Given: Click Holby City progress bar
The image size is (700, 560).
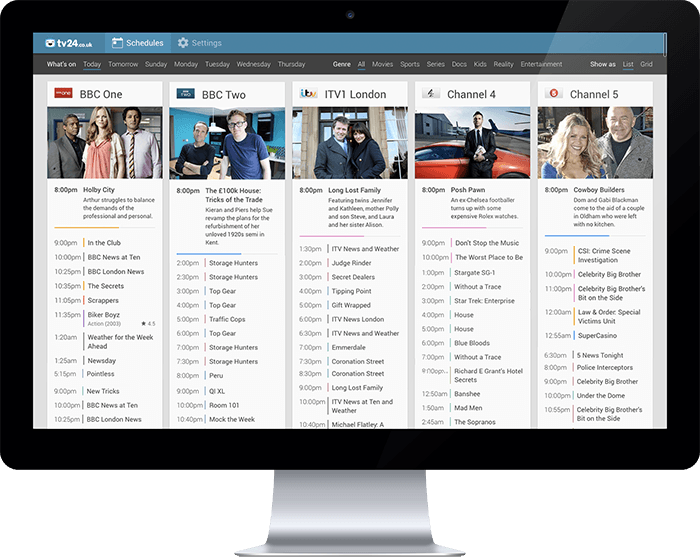Looking at the screenshot, I should point(105,228).
